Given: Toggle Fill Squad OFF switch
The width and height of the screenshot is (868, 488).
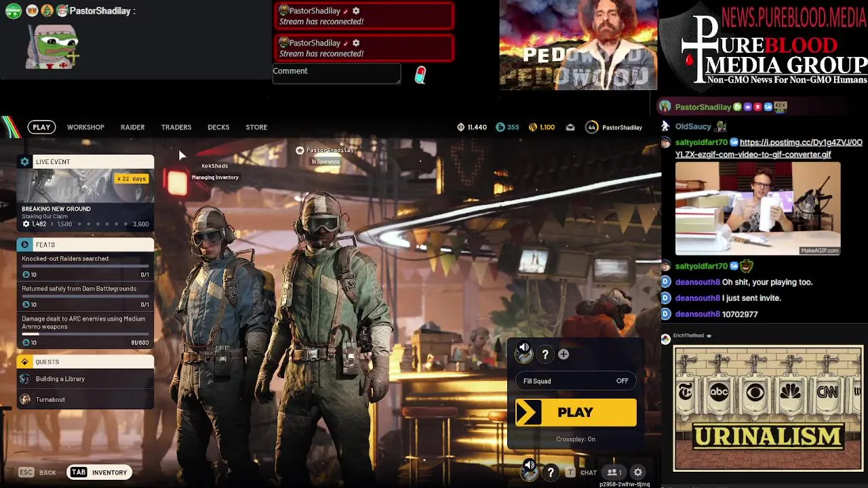Looking at the screenshot, I should coord(576,381).
